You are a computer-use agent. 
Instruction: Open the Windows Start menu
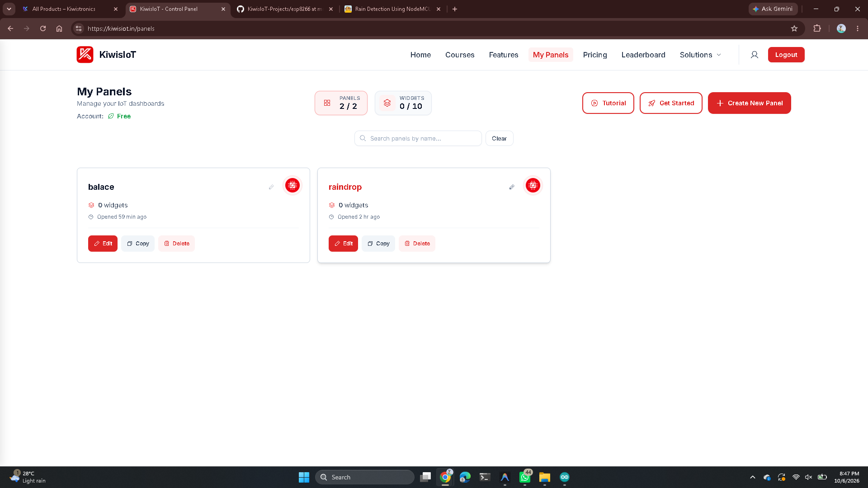pyautogui.click(x=304, y=477)
